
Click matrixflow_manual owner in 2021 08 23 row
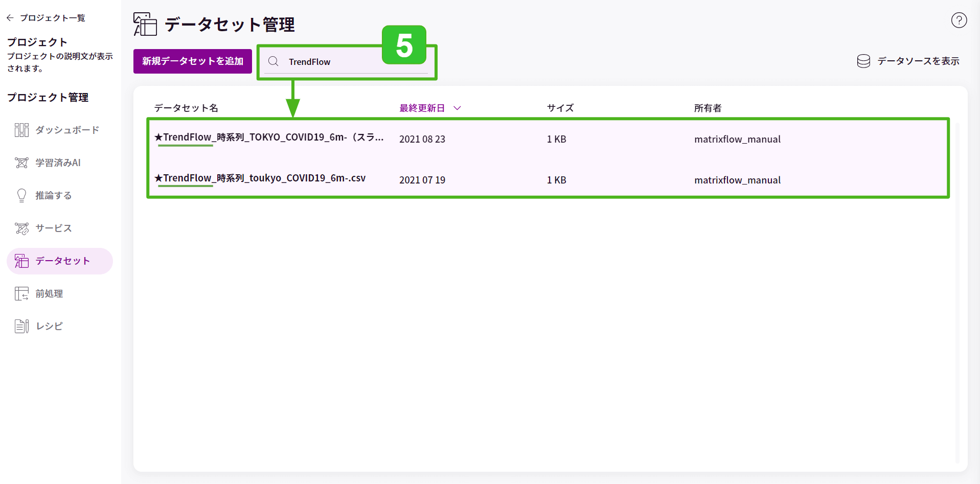click(x=737, y=139)
